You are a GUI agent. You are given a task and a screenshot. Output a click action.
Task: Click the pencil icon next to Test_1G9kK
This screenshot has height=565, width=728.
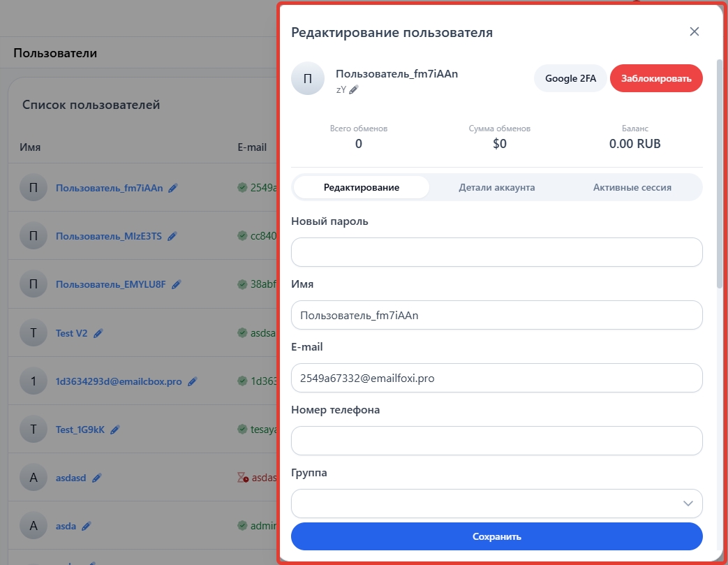click(115, 430)
